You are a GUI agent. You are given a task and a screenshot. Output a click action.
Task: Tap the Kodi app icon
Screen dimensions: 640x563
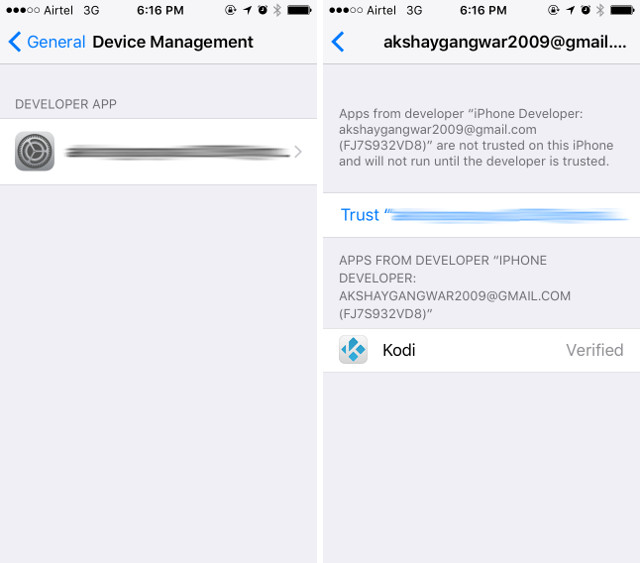(353, 349)
